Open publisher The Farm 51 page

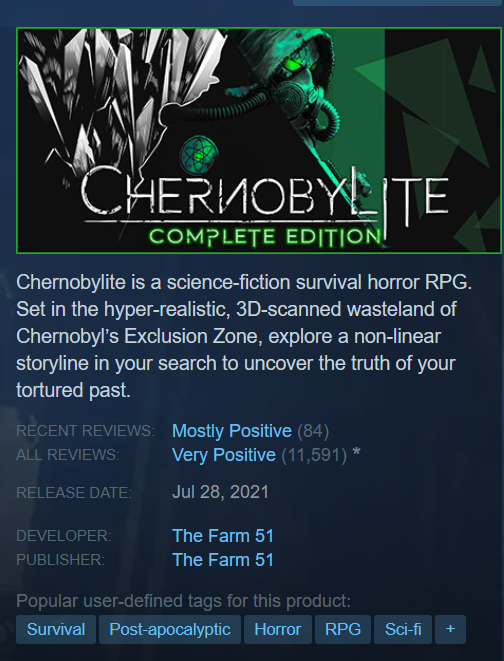[x=223, y=560]
